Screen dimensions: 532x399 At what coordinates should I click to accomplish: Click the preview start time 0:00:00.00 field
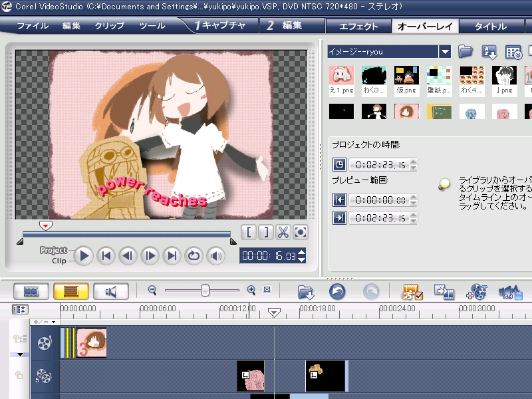pos(379,200)
